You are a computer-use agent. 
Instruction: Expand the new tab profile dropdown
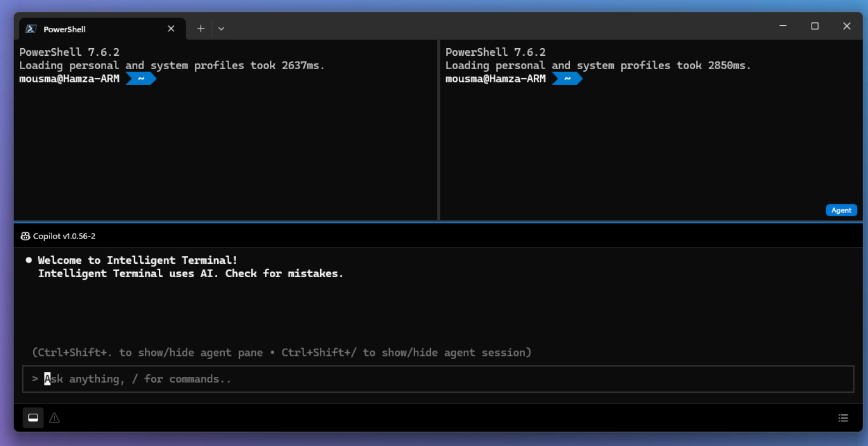click(x=221, y=29)
